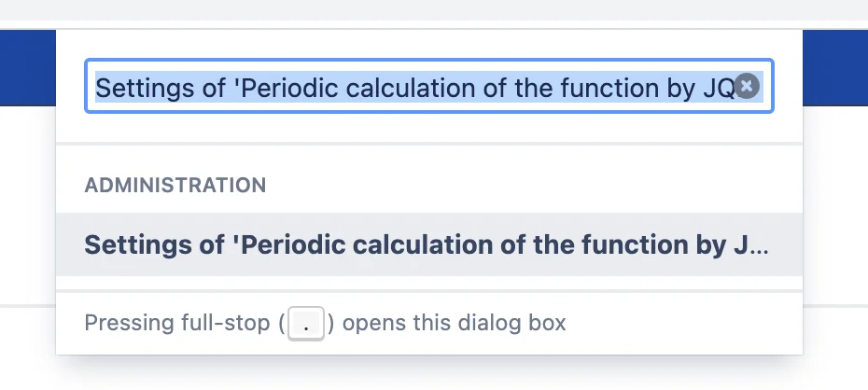The image size is (868, 390).
Task: Click the 'opens this dialog box' text
Action: pos(454,323)
